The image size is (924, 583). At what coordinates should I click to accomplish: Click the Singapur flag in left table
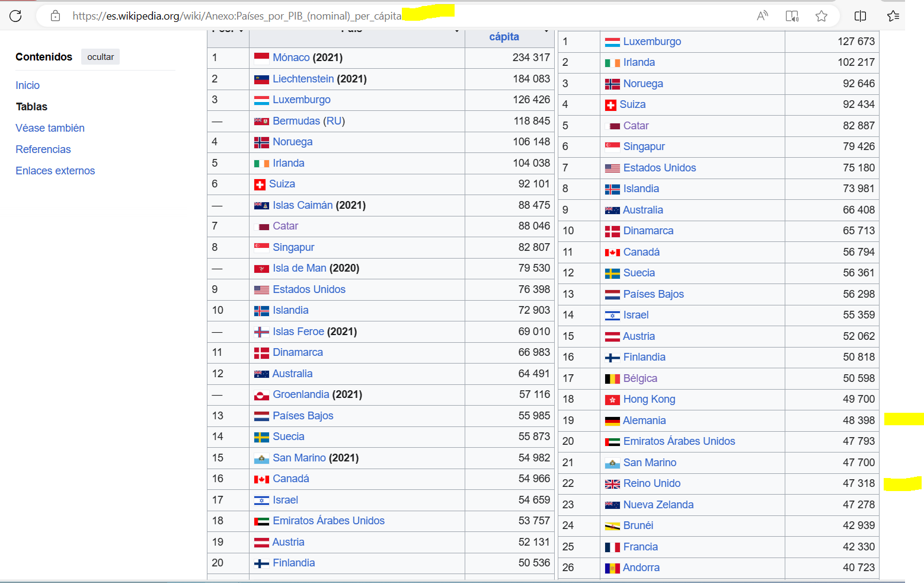[261, 247]
